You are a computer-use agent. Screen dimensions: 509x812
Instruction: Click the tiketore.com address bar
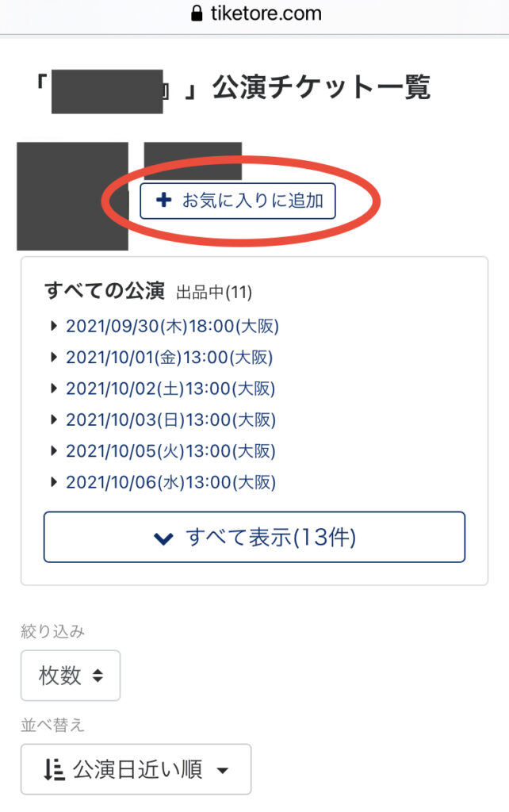coord(254,13)
